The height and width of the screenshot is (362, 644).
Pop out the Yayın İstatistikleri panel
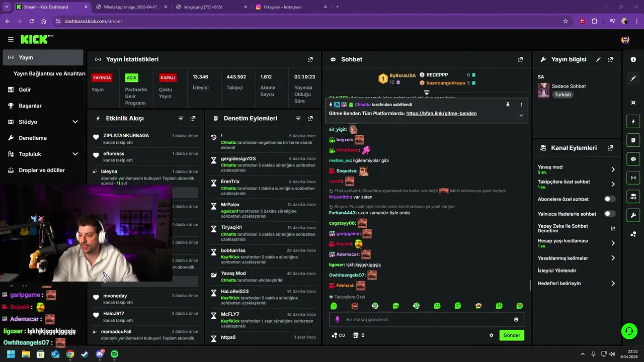310,59
